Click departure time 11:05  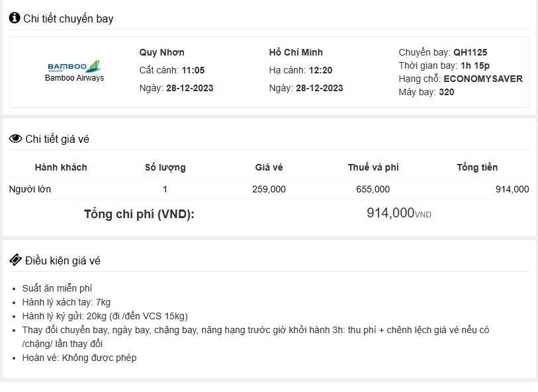[193, 70]
